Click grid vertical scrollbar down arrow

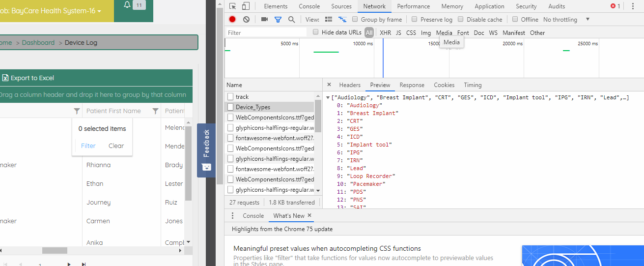[x=188, y=242]
